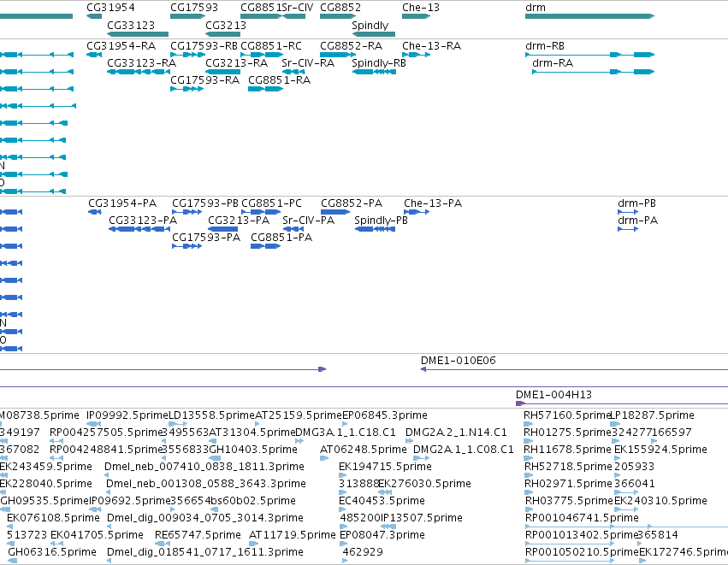
Task: Click the CG31954 gene label
Action: tap(110, 8)
